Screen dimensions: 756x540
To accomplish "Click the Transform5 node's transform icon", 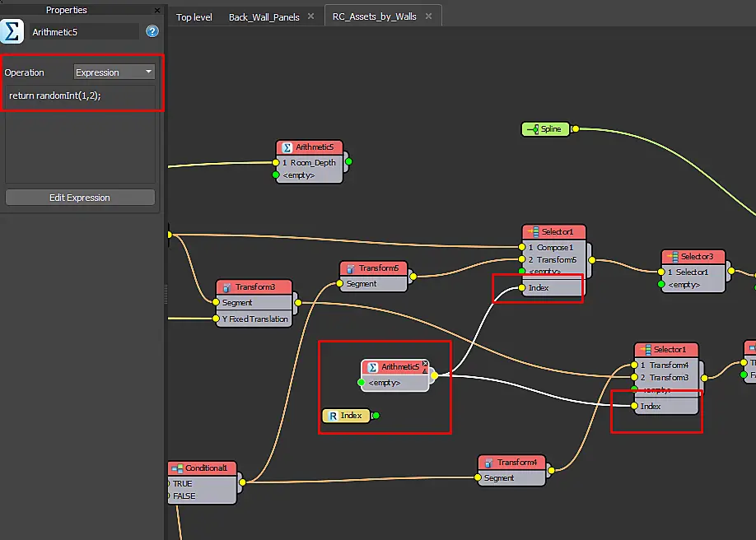I will 351,268.
